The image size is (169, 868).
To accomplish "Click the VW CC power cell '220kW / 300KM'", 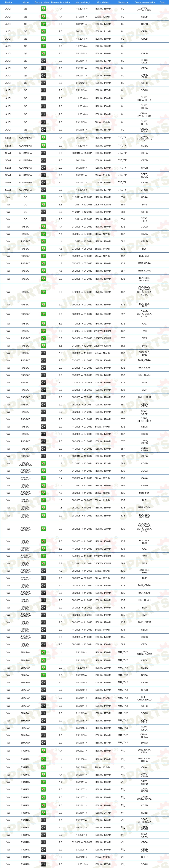I will [103, 205].
